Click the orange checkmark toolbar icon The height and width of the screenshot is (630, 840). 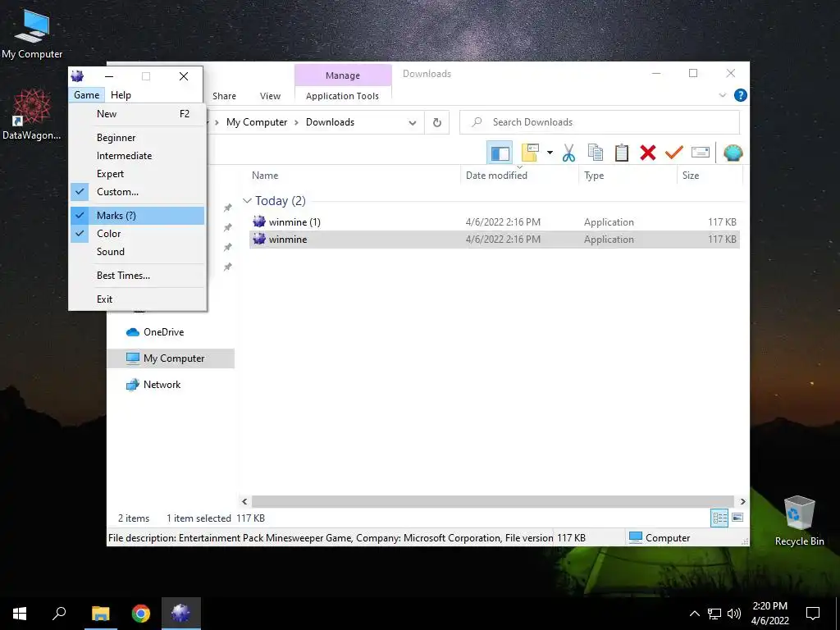point(674,153)
